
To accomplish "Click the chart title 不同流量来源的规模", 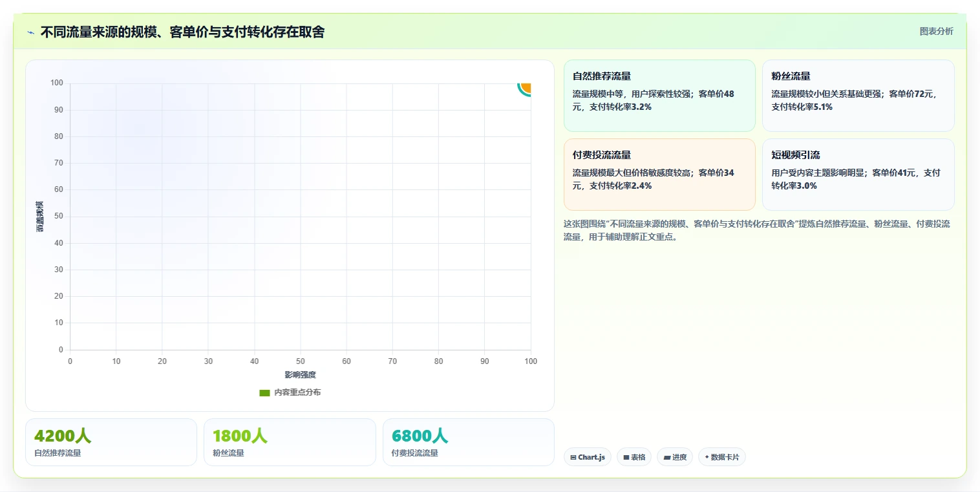I will (x=182, y=32).
